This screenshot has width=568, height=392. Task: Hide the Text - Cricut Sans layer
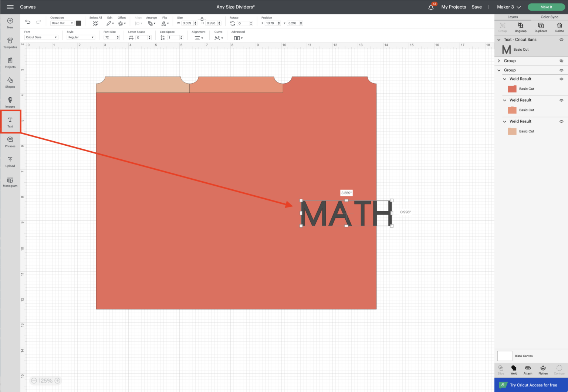561,40
